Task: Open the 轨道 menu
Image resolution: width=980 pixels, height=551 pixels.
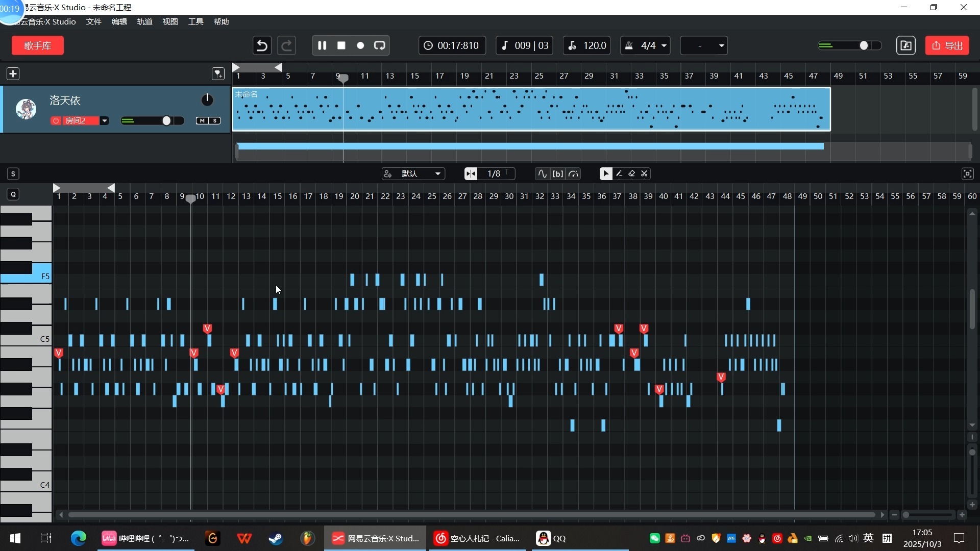Action: click(x=144, y=21)
